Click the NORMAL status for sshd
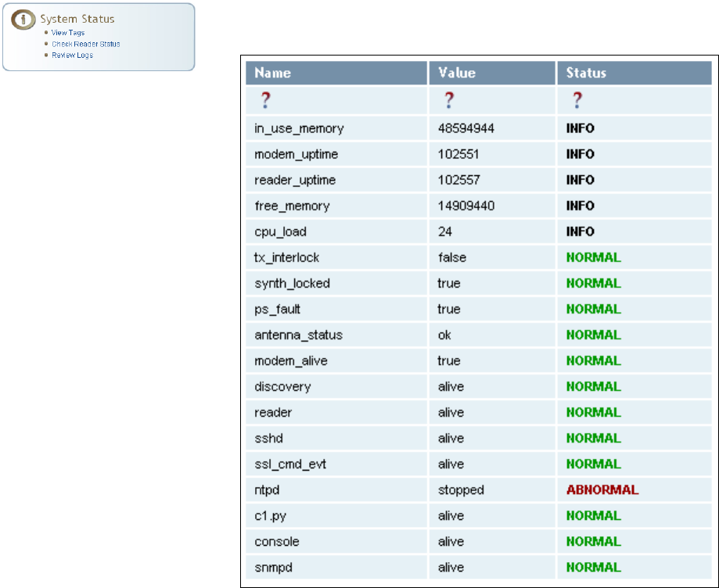Viewport: 719px width, 588px height. pos(593,438)
